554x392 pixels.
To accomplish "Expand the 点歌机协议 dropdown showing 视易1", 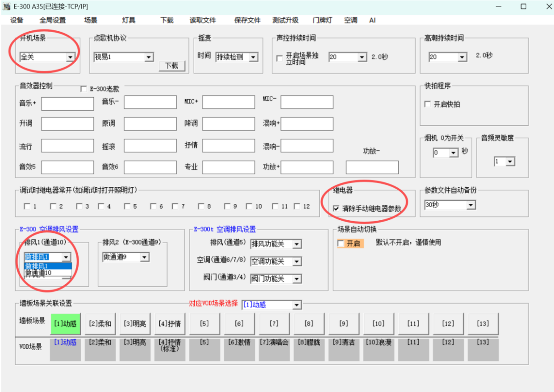I will [x=149, y=57].
